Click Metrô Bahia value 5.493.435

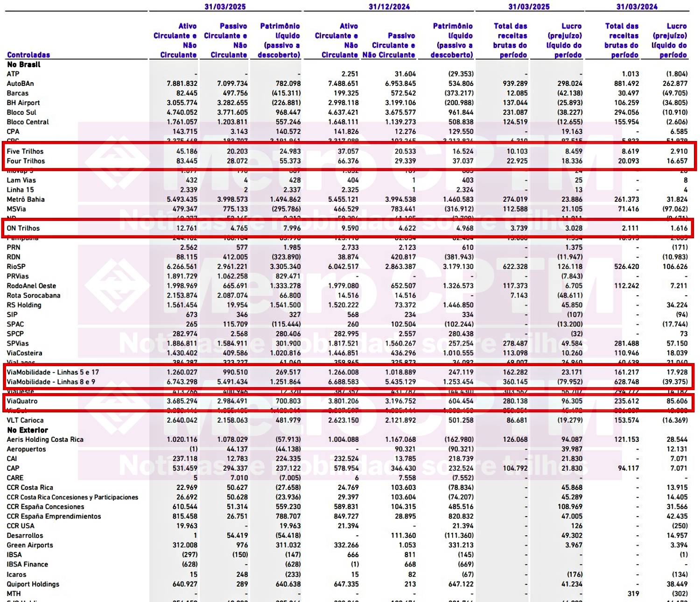(182, 199)
